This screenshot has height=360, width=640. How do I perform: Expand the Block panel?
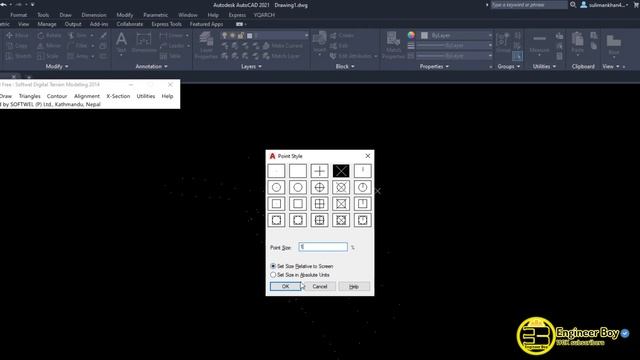(345, 66)
